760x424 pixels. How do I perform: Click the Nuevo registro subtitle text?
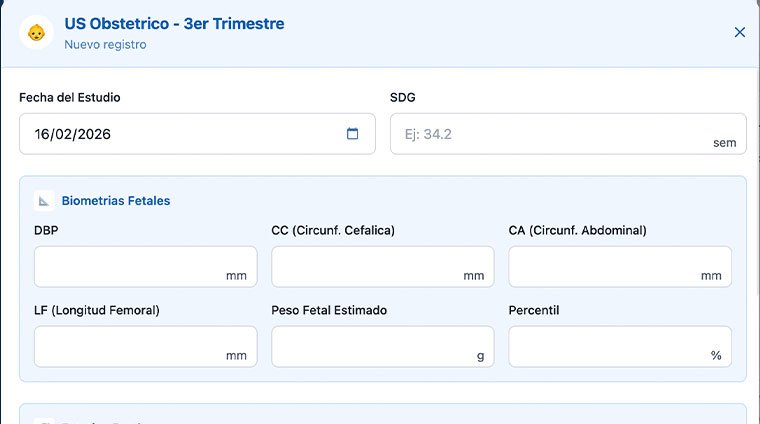point(105,45)
